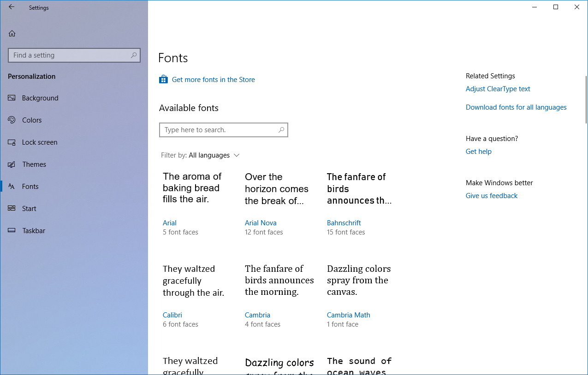Open the Bahnschrift font preview
588x375 pixels.
360,205
